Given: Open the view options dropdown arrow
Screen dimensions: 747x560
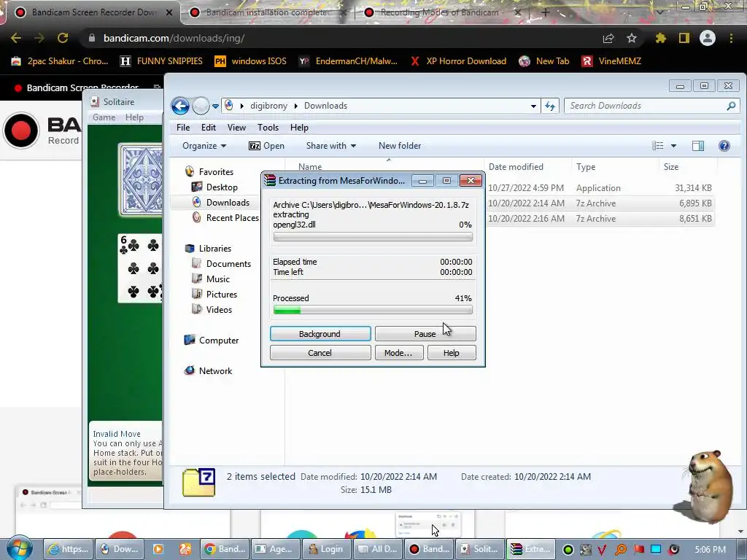Looking at the screenshot, I should tap(673, 146).
